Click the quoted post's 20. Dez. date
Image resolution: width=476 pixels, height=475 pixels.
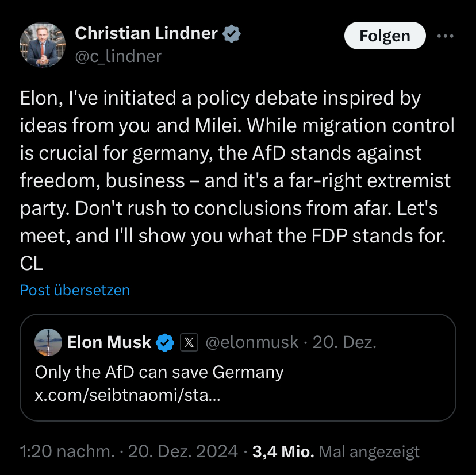click(344, 343)
